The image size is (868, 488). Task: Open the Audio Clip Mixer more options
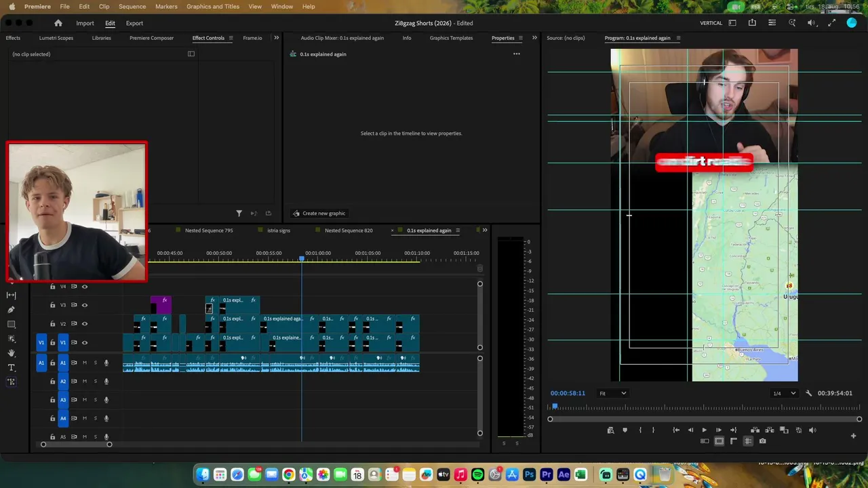pos(517,54)
